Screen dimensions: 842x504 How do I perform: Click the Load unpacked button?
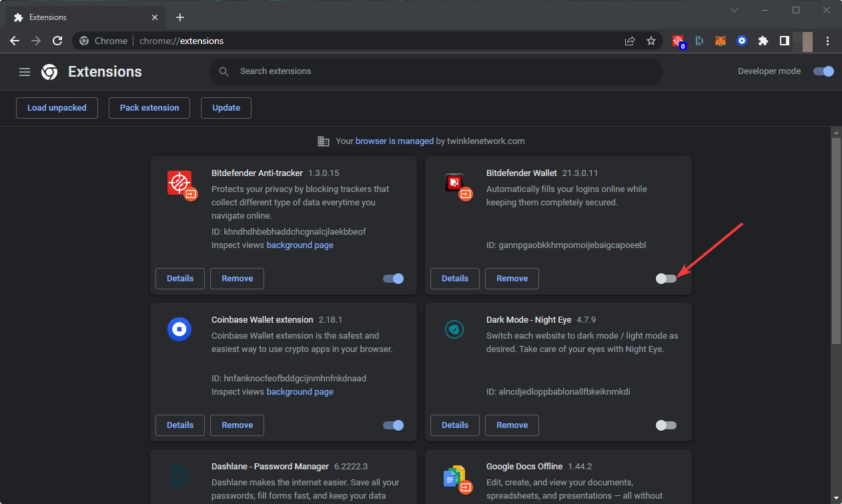coord(57,108)
